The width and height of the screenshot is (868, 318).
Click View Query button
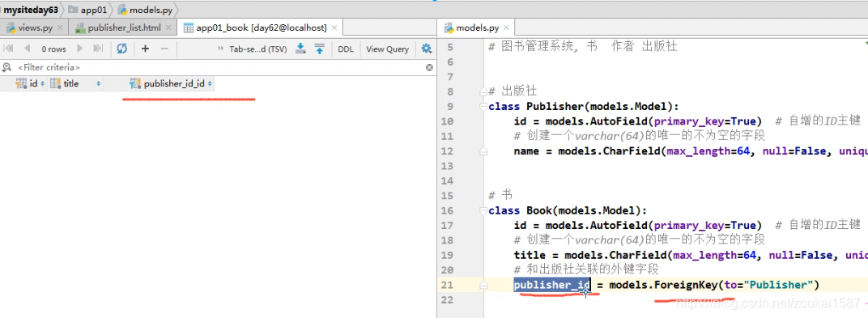(388, 49)
